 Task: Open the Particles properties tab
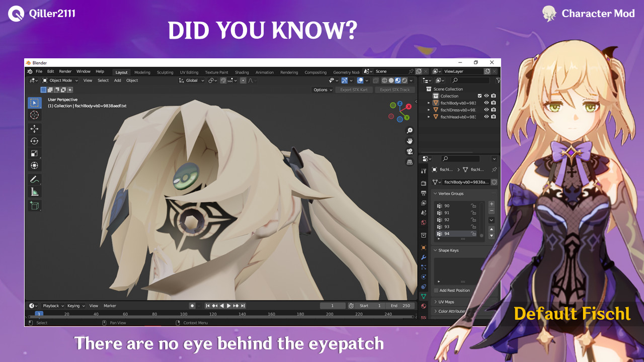pos(424,267)
